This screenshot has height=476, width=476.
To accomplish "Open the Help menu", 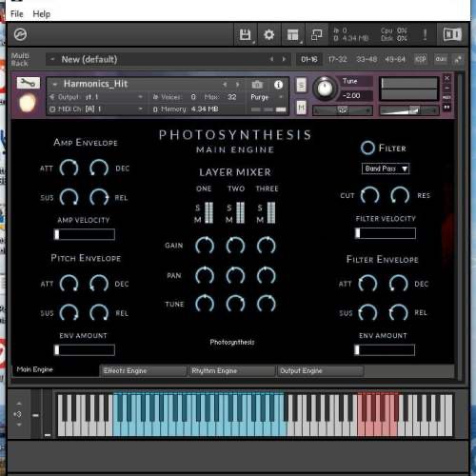I will (x=41, y=14).
